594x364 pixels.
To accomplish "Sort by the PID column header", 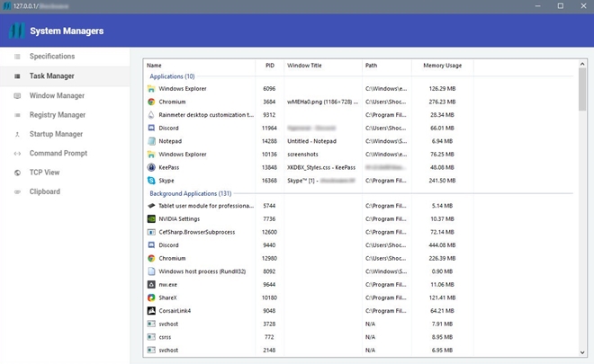I will (270, 66).
